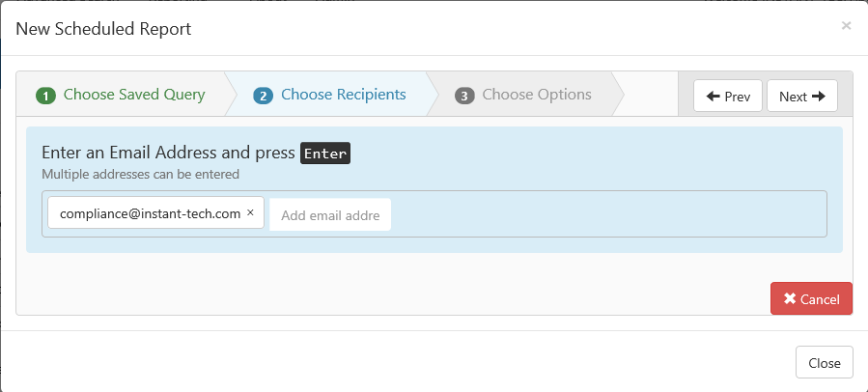Dismiss dialog with top-right X icon
Screen dimensions: 868x392
coord(846,25)
